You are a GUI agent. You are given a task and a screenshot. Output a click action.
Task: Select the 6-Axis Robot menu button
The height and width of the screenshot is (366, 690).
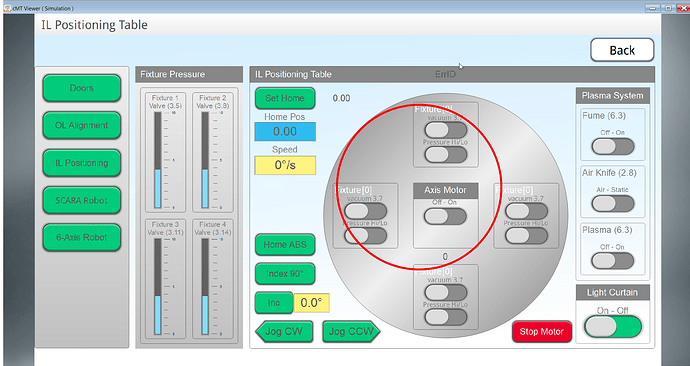click(81, 238)
